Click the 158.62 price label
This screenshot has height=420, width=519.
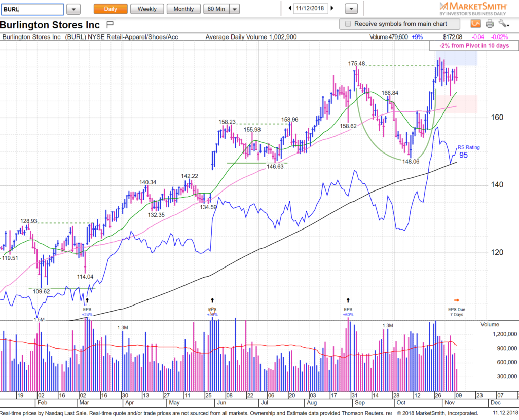348,126
